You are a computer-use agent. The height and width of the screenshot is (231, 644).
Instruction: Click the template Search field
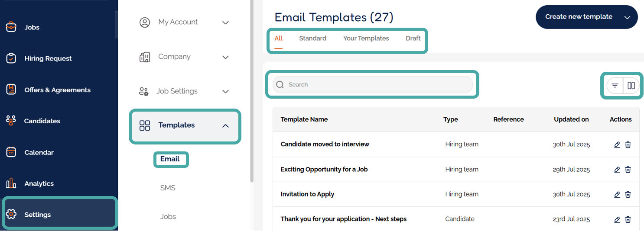pos(373,85)
